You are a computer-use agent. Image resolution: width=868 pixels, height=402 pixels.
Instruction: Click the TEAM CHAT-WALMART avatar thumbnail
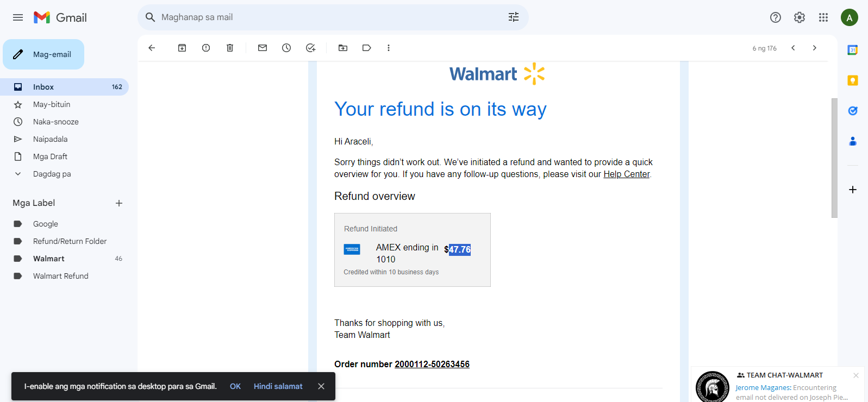point(713,387)
